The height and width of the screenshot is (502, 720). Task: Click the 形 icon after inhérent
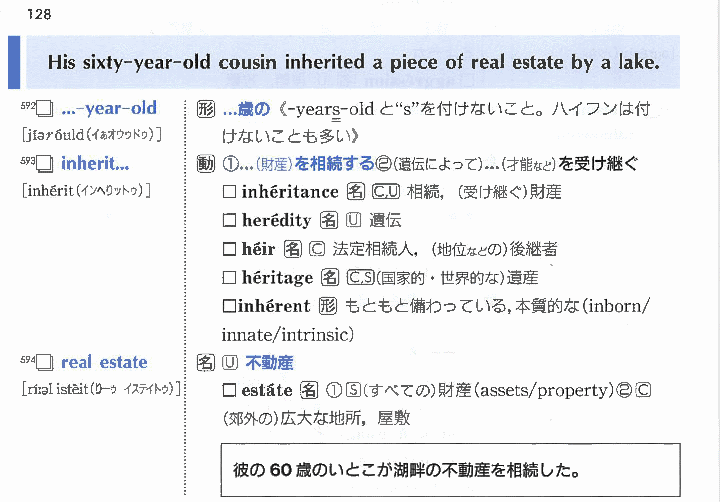[328, 305]
